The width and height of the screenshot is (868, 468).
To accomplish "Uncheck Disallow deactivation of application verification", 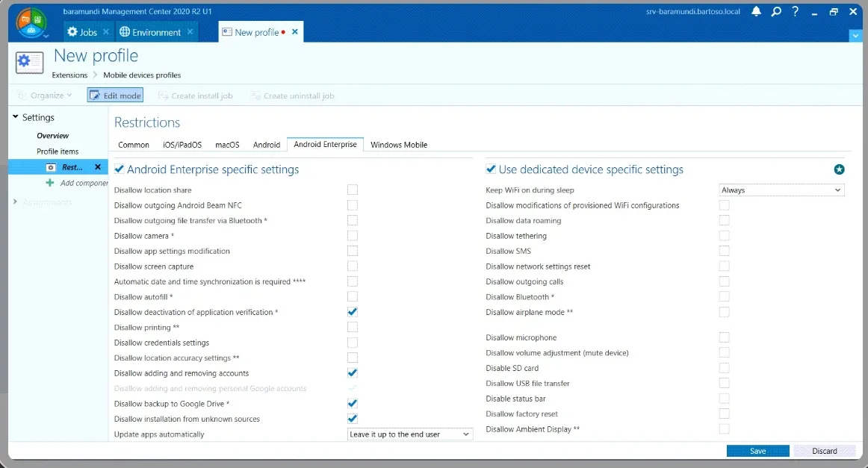I will click(352, 312).
